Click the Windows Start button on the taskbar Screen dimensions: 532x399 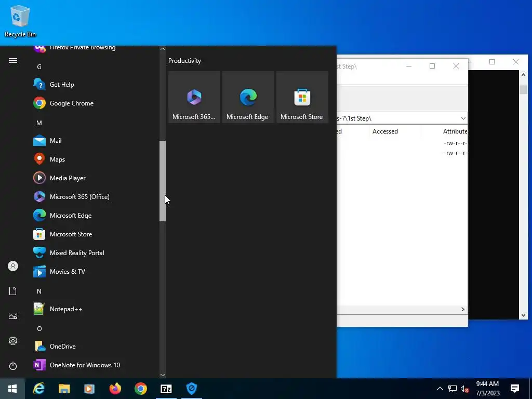point(12,389)
